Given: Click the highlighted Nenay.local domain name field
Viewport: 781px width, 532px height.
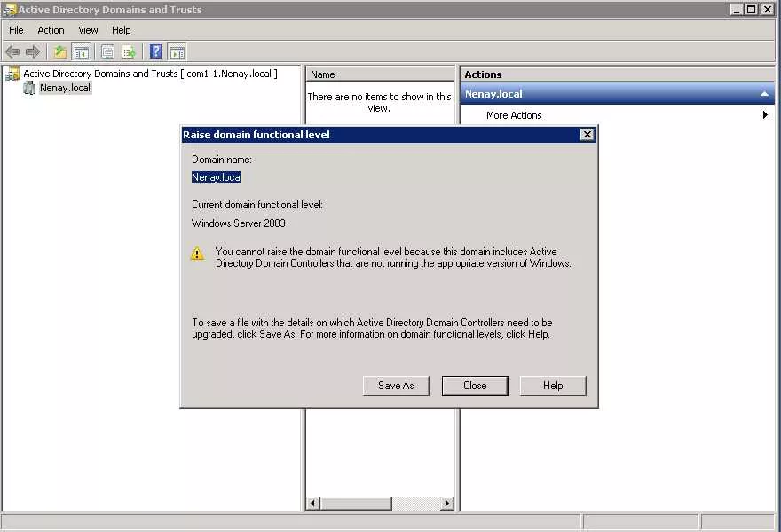Looking at the screenshot, I should tap(217, 177).
